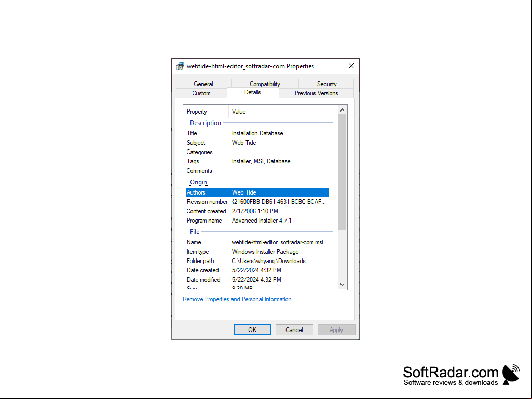Select the Date created property
The height and width of the screenshot is (399, 532).
[x=203, y=270]
